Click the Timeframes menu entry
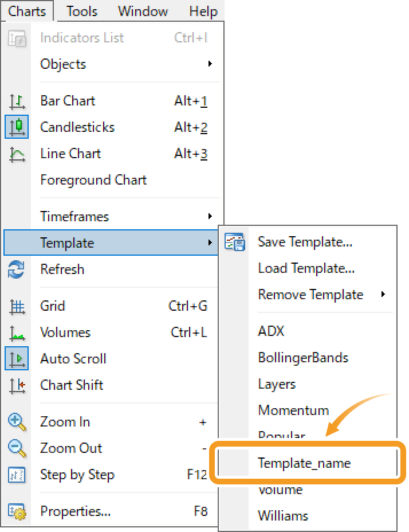409x532 pixels. pos(74,216)
